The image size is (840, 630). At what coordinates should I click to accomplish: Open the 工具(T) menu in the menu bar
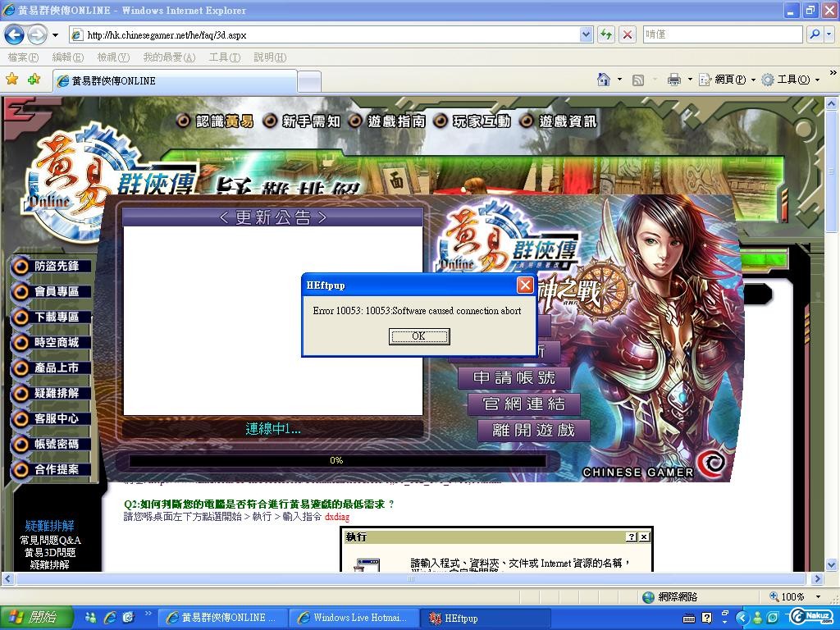pos(225,57)
